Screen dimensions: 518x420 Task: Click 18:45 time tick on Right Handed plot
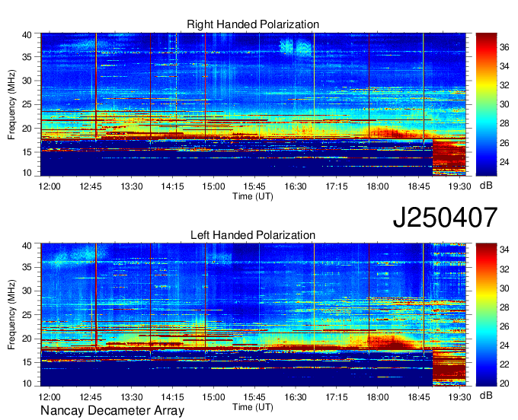(418, 186)
